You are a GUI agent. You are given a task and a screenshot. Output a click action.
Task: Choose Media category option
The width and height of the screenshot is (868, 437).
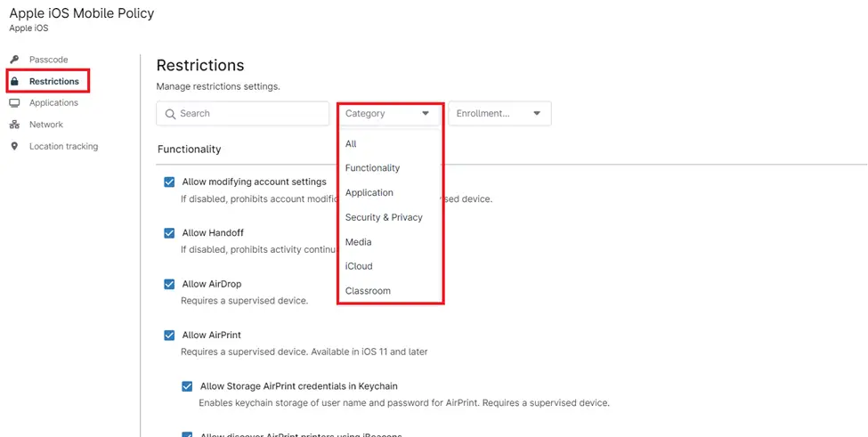coord(358,242)
